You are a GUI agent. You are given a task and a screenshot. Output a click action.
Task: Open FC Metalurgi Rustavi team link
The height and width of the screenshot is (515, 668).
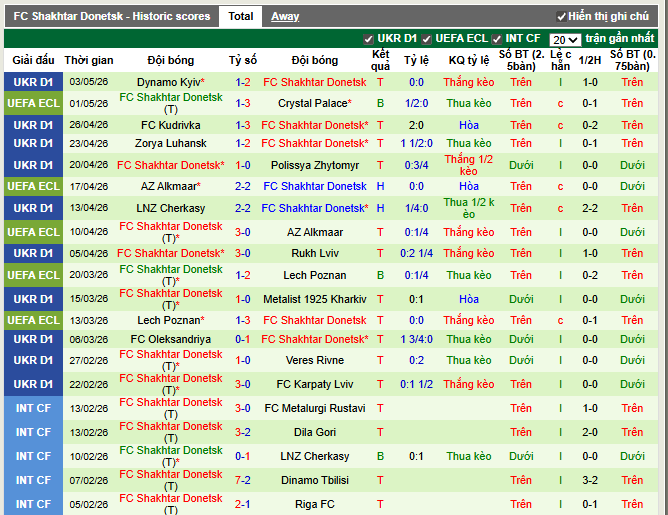[315, 408]
